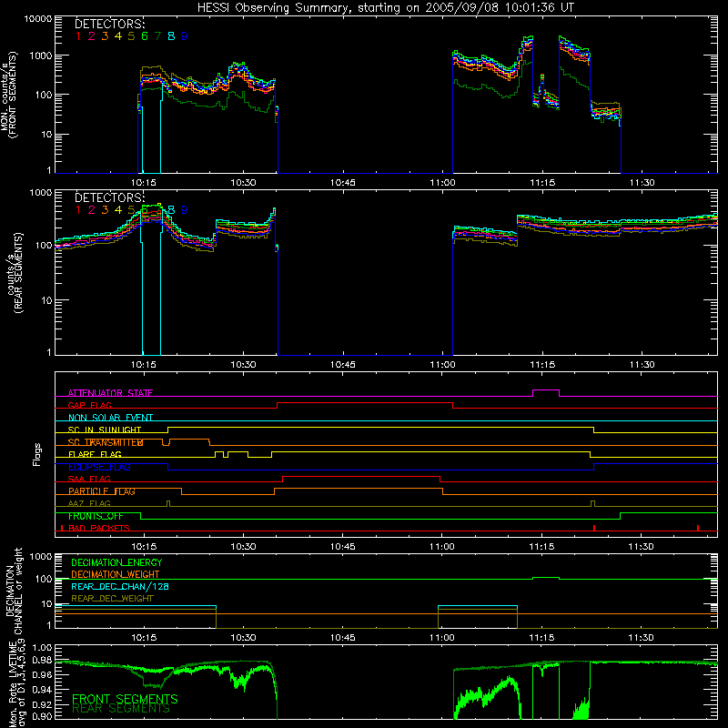Click the 'FRONTS_OFF' flag label
This screenshot has height=728, width=728.
(x=96, y=516)
